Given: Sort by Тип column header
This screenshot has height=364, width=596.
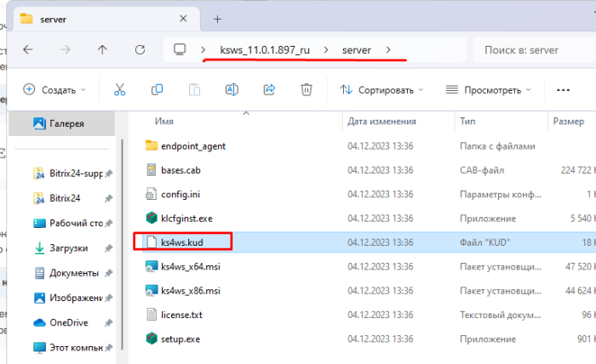Looking at the screenshot, I should pos(467,121).
